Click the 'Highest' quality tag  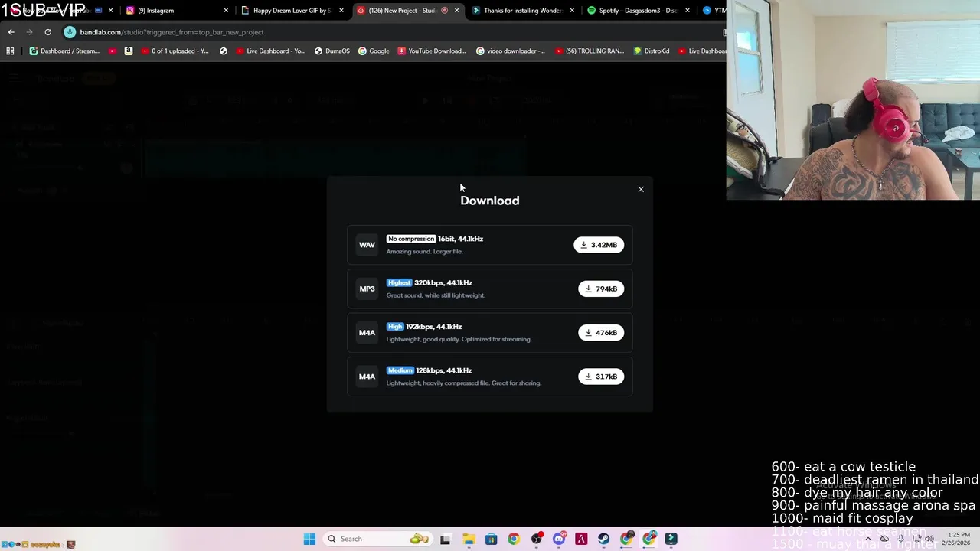click(x=399, y=282)
